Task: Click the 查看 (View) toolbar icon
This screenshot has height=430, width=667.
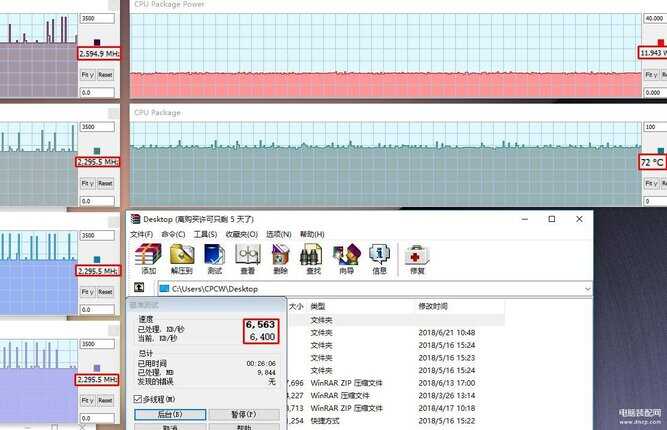Action: [248, 259]
